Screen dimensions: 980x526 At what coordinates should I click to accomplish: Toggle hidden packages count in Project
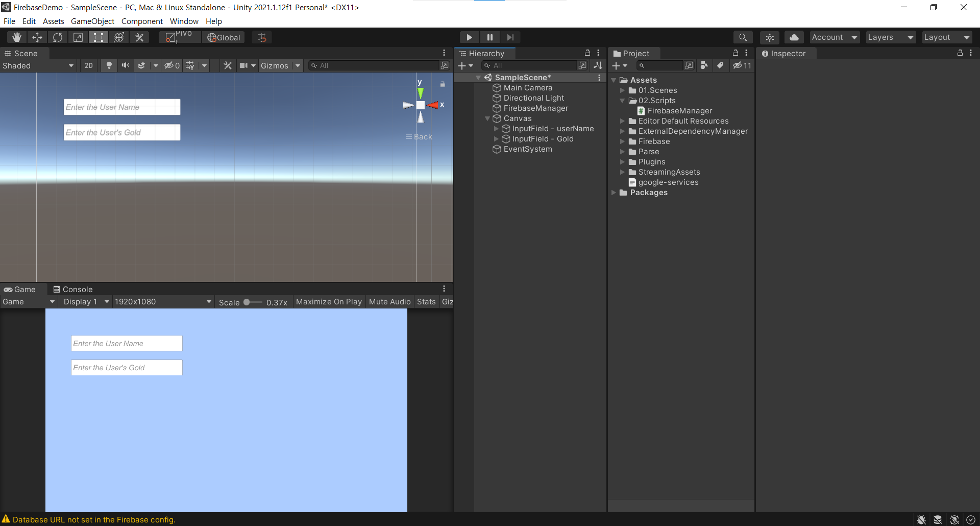742,65
